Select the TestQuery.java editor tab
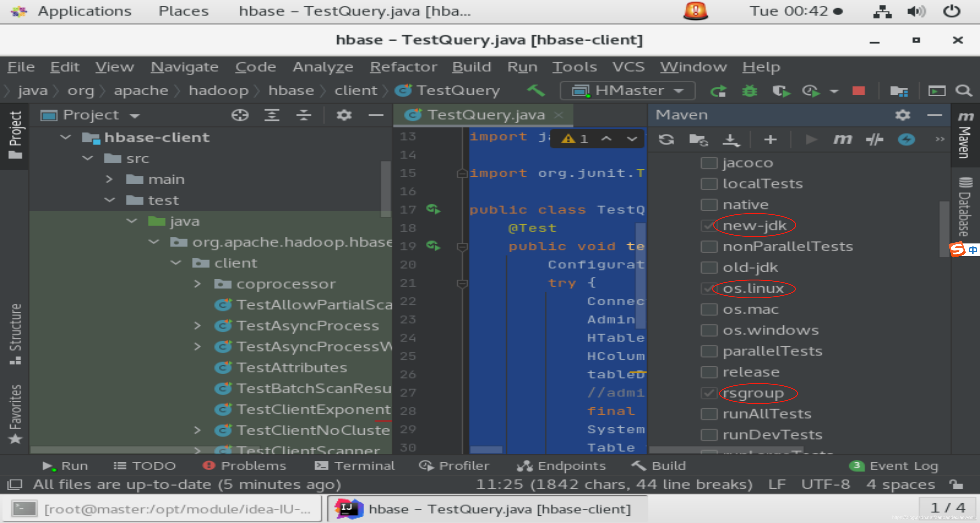This screenshot has height=523, width=980. 485,115
